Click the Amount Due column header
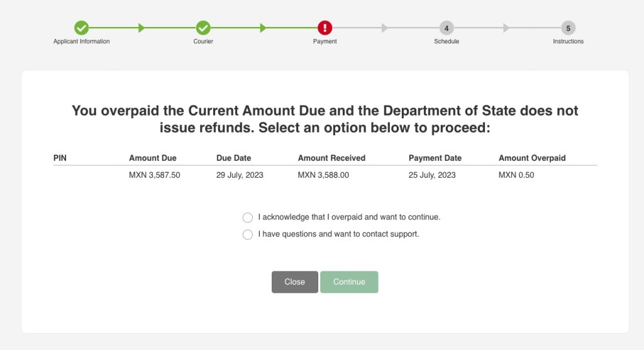The width and height of the screenshot is (644, 350). [152, 158]
